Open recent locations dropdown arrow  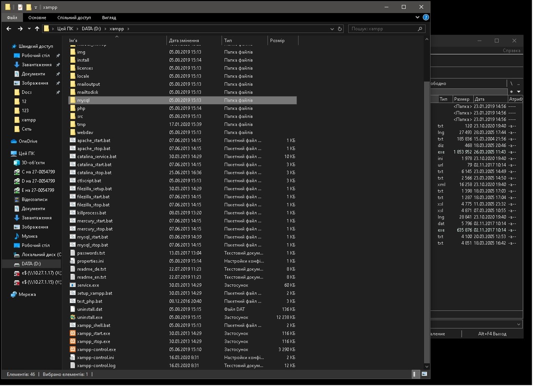(29, 29)
